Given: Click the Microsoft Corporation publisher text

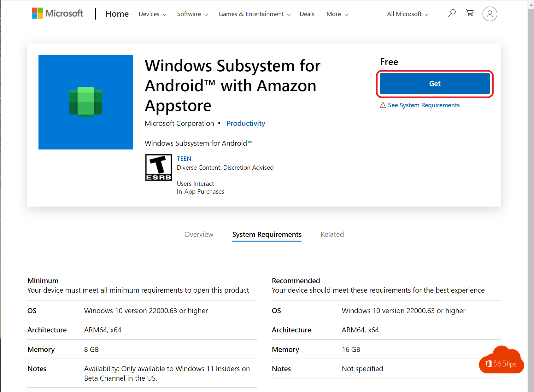Looking at the screenshot, I should click(179, 123).
